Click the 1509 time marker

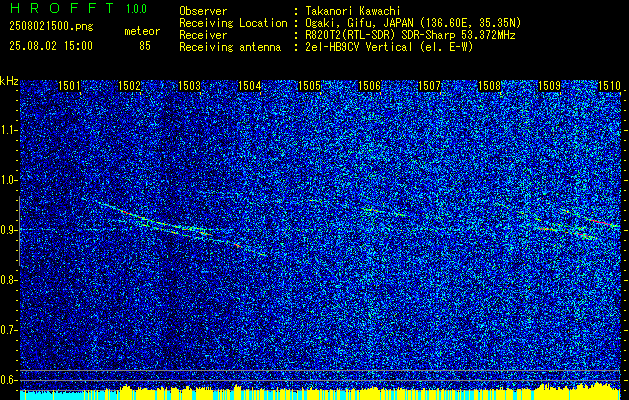550,86
